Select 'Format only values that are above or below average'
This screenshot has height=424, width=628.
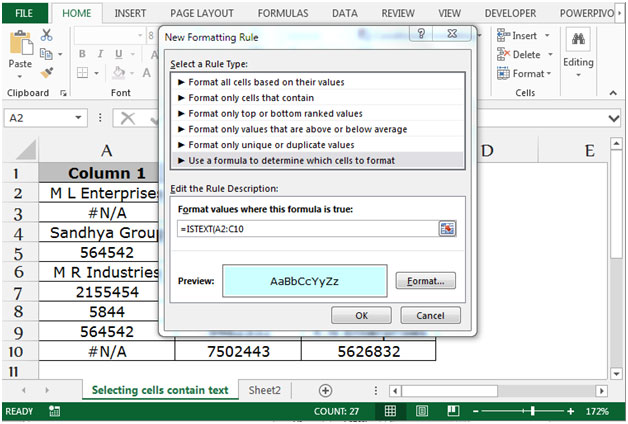pos(317,129)
